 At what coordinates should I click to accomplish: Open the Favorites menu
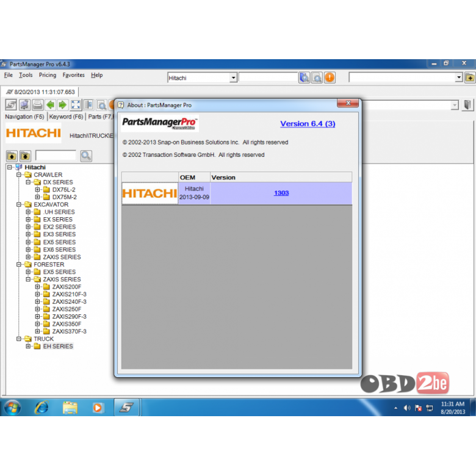click(x=73, y=75)
